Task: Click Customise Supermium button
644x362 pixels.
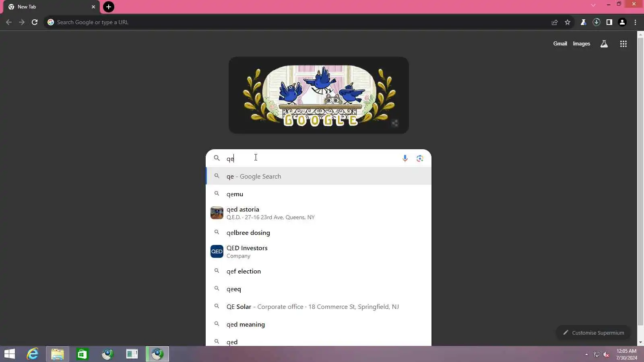Action: (x=593, y=333)
